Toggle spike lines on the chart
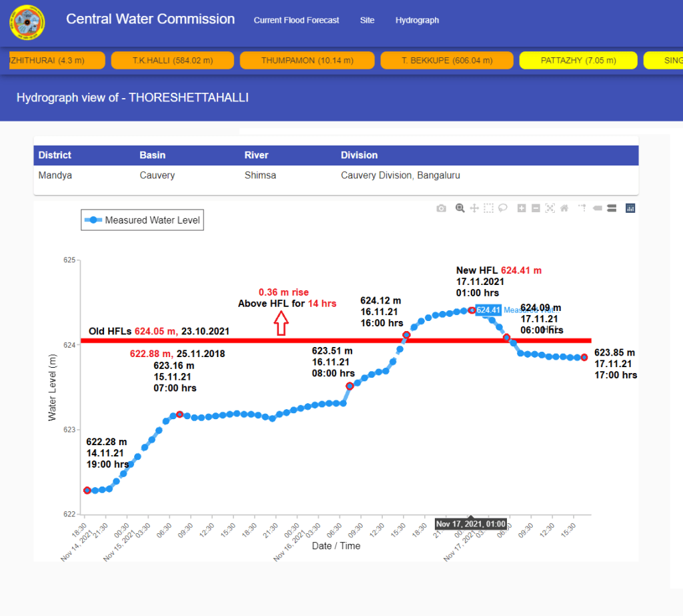 582,208
